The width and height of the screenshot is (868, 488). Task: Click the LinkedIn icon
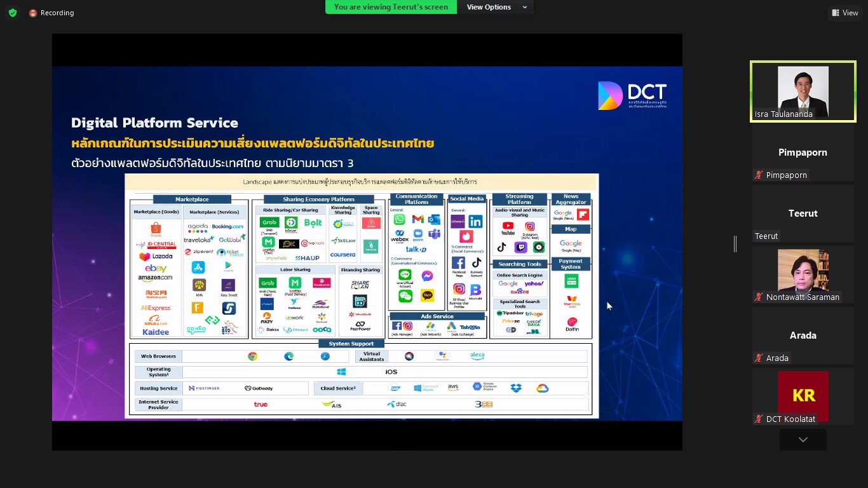coord(475,222)
